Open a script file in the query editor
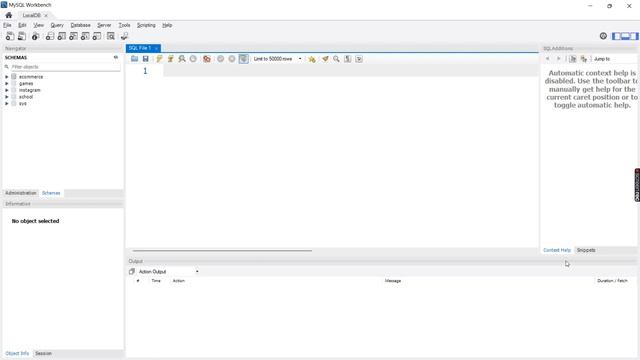 click(x=134, y=59)
